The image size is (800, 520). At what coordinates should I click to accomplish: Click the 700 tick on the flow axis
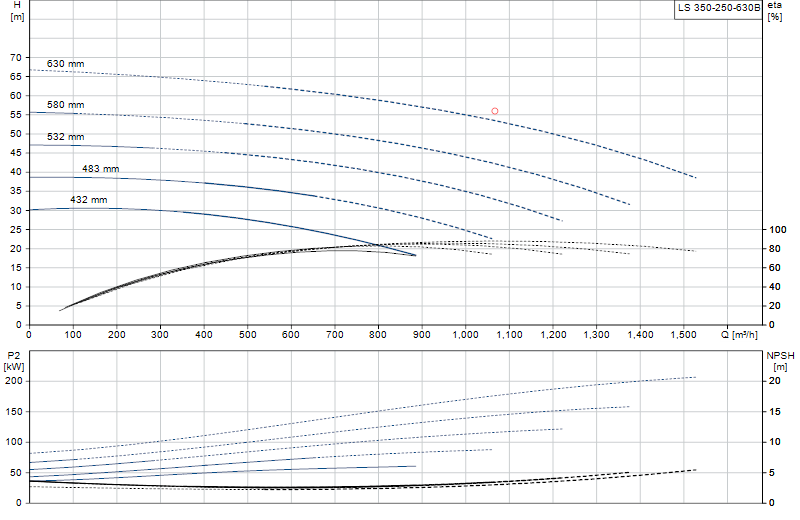[x=335, y=335]
